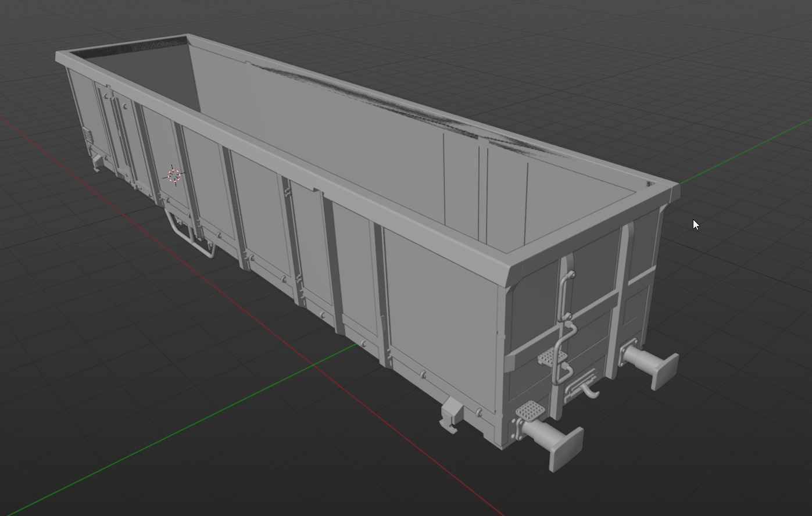This screenshot has width=812, height=516.
Task: Click the 3D cursor crosshair on the wagon side
Action: tap(174, 175)
